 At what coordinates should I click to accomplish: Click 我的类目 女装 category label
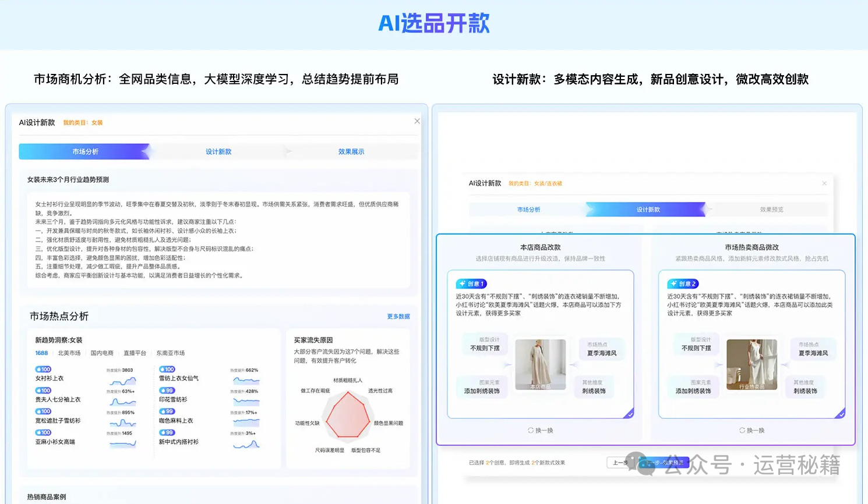coord(83,123)
